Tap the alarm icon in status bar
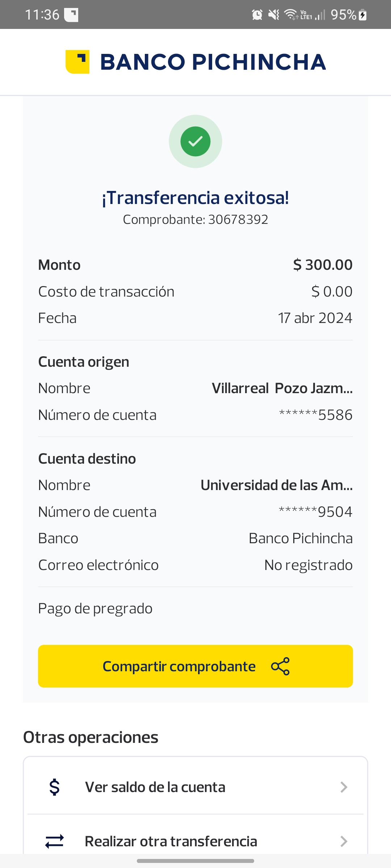Image resolution: width=391 pixels, height=868 pixels. tap(257, 15)
